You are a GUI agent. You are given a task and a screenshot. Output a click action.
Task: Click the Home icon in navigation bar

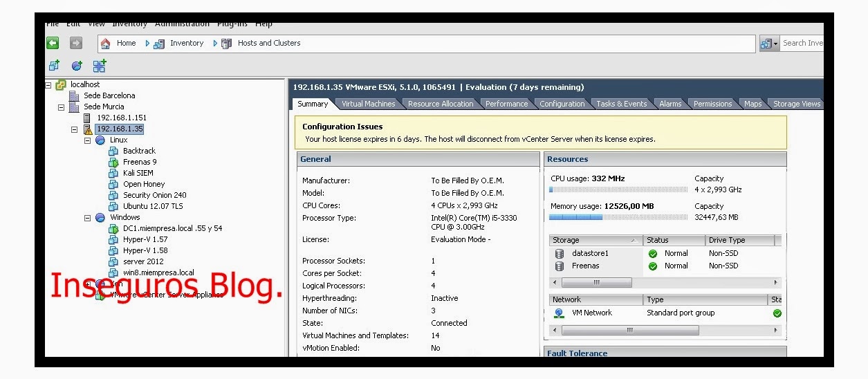click(106, 44)
